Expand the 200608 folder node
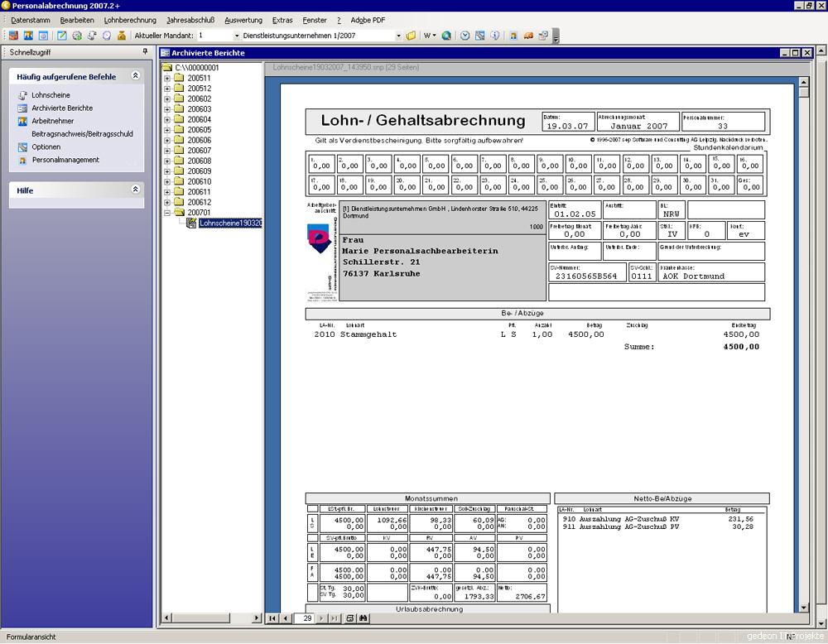 [167, 161]
